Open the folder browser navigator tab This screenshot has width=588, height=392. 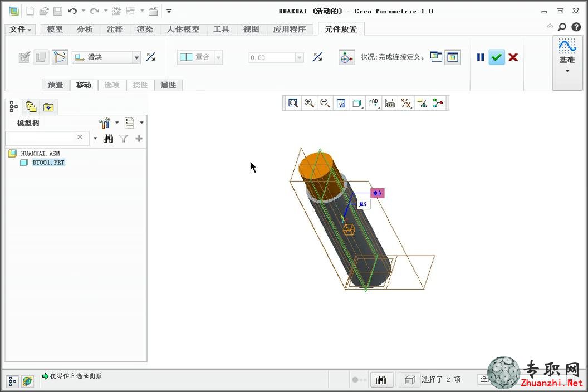(x=31, y=107)
